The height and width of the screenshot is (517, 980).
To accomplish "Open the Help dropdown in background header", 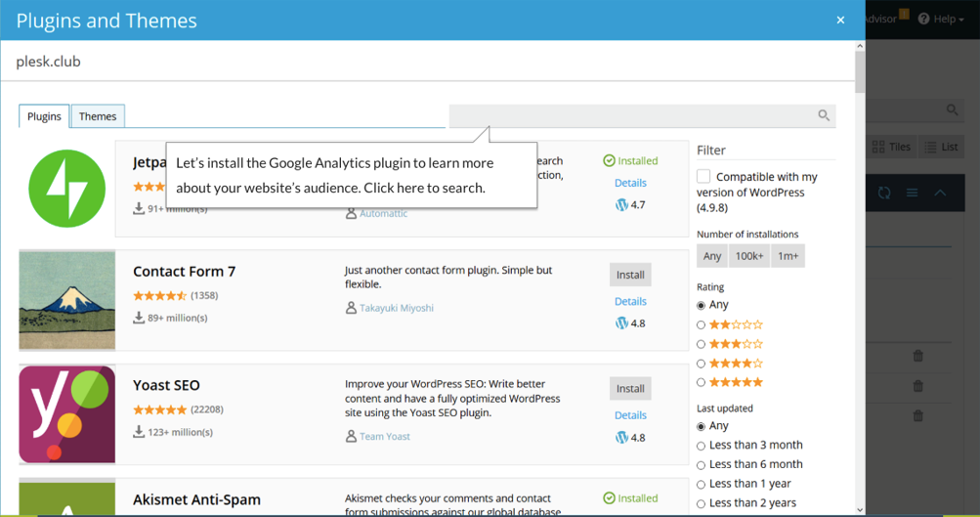I will point(941,19).
